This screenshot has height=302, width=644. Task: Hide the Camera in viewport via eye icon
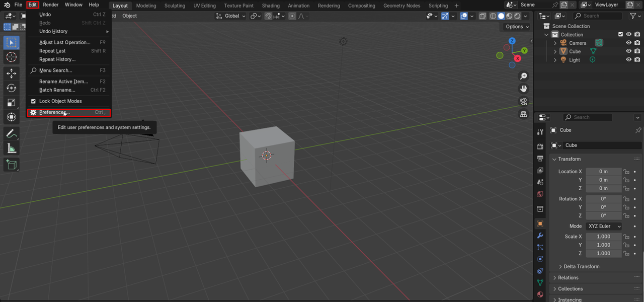(x=628, y=43)
